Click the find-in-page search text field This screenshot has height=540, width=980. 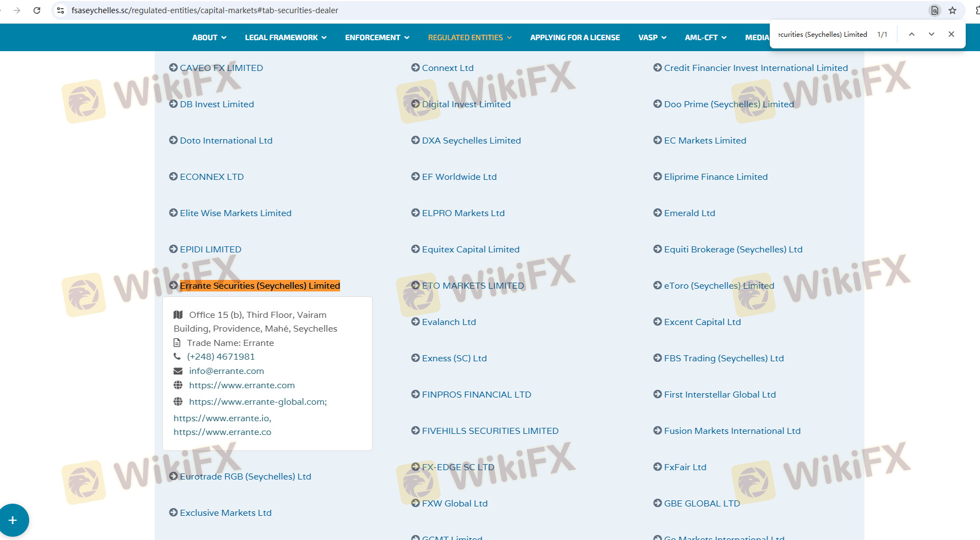[822, 34]
